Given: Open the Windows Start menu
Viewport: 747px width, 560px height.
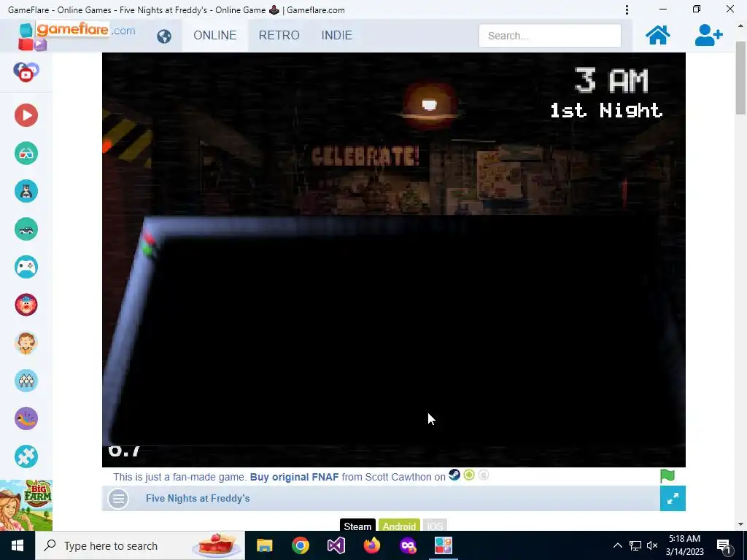Looking at the screenshot, I should pyautogui.click(x=18, y=545).
